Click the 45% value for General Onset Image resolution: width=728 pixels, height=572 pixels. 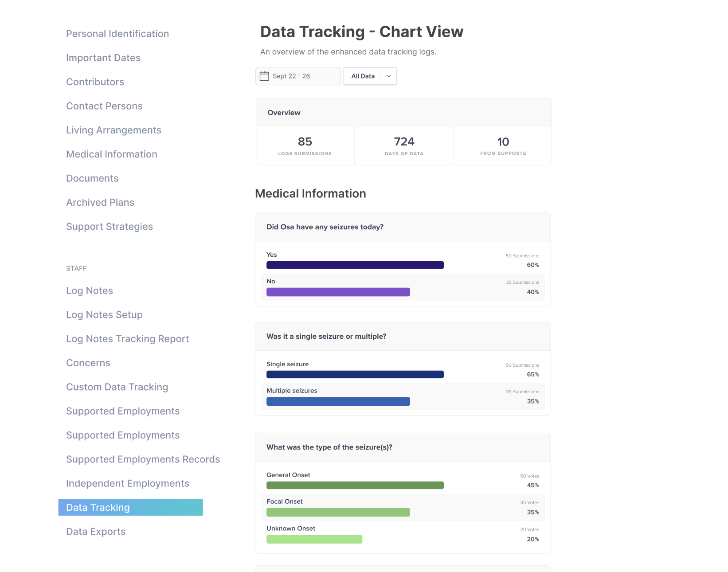pos(533,486)
